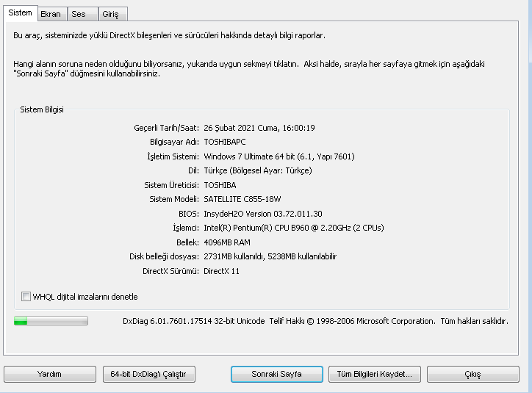
Task: Click the Türkçe language value
Action: pyautogui.click(x=258, y=170)
